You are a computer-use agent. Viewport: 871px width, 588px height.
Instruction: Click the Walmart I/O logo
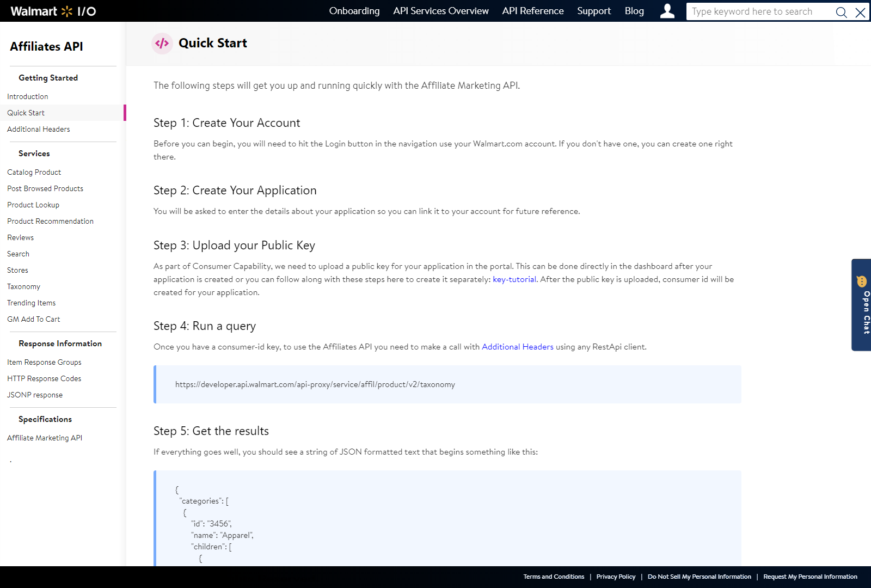[x=53, y=11]
